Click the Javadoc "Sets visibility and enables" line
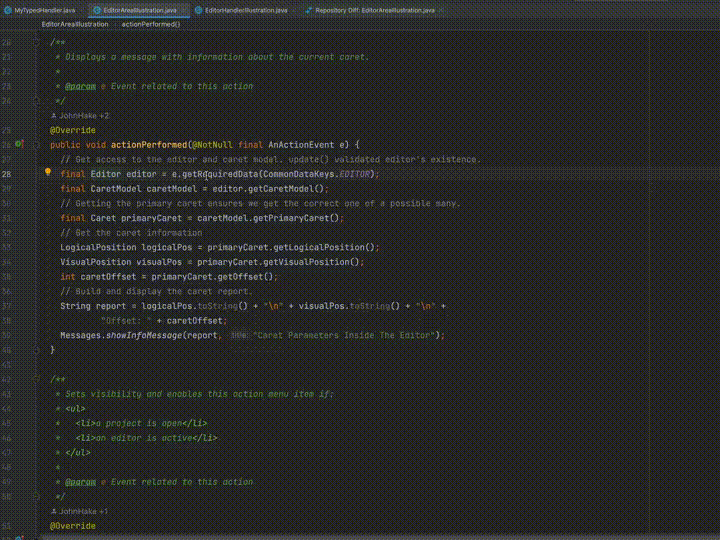This screenshot has width=720, height=540. pos(195,394)
